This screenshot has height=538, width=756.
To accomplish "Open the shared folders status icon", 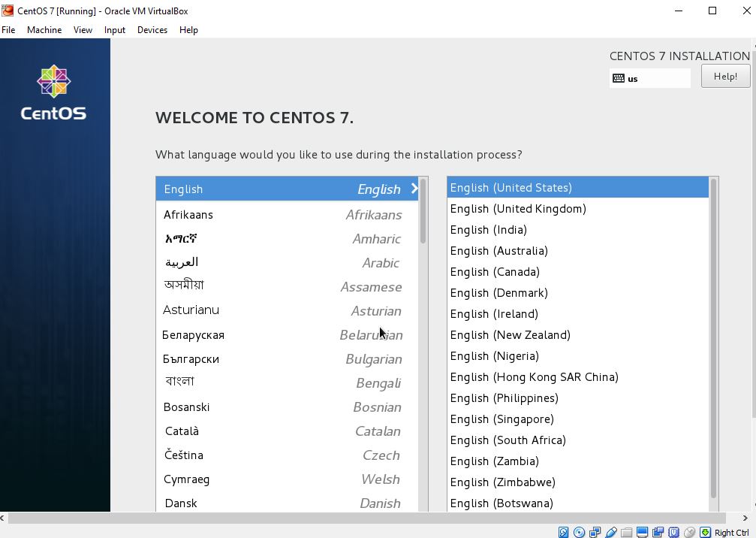I will click(626, 532).
